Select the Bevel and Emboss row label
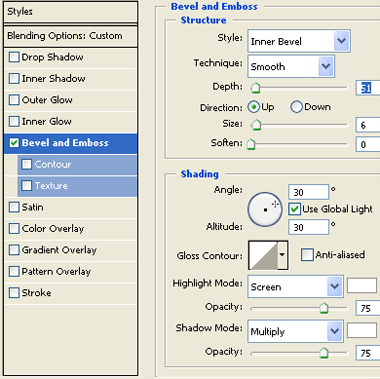 (65, 143)
